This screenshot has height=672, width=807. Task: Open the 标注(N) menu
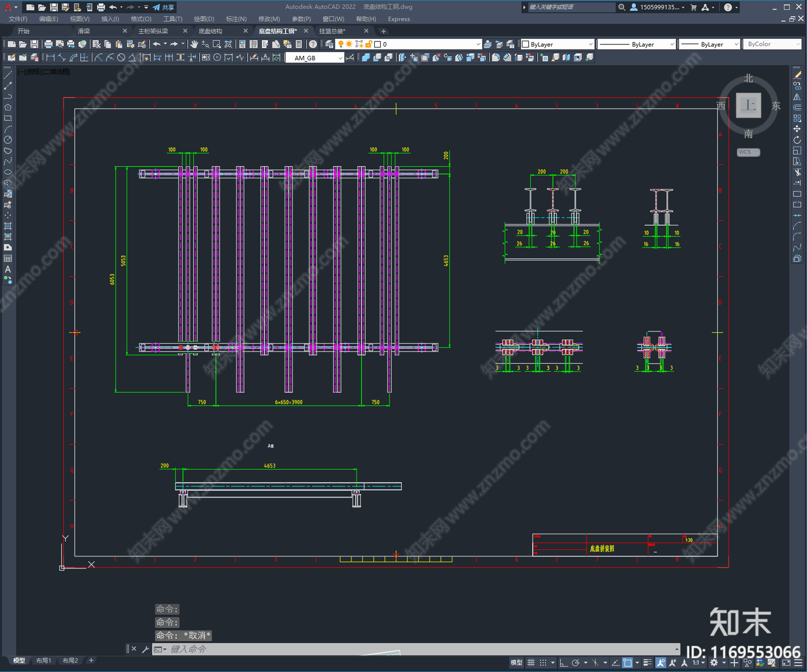(x=236, y=19)
